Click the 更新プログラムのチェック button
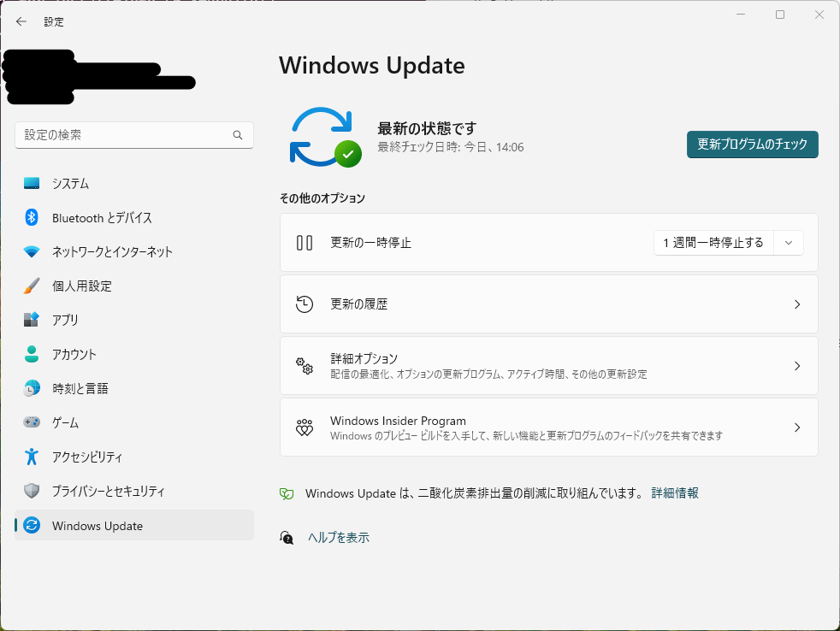The width and height of the screenshot is (840, 631). (x=752, y=144)
